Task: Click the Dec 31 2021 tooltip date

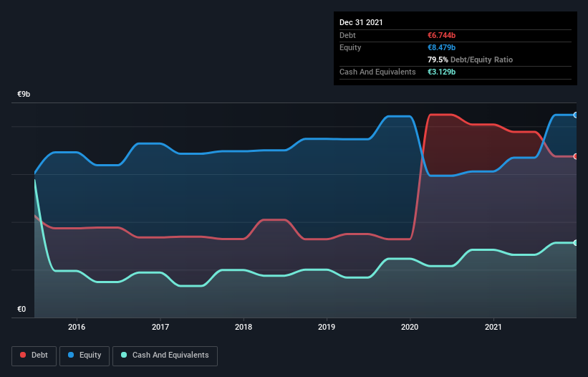Action: (x=361, y=22)
